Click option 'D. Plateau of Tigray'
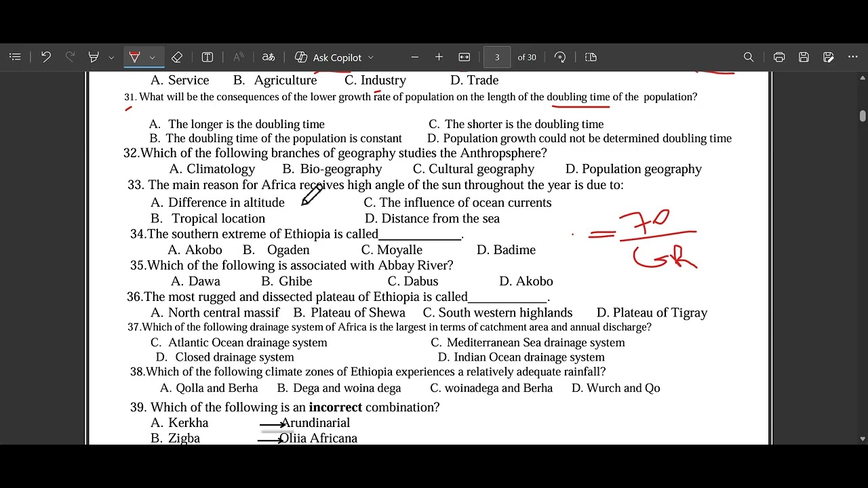The width and height of the screenshot is (868, 488). point(652,312)
